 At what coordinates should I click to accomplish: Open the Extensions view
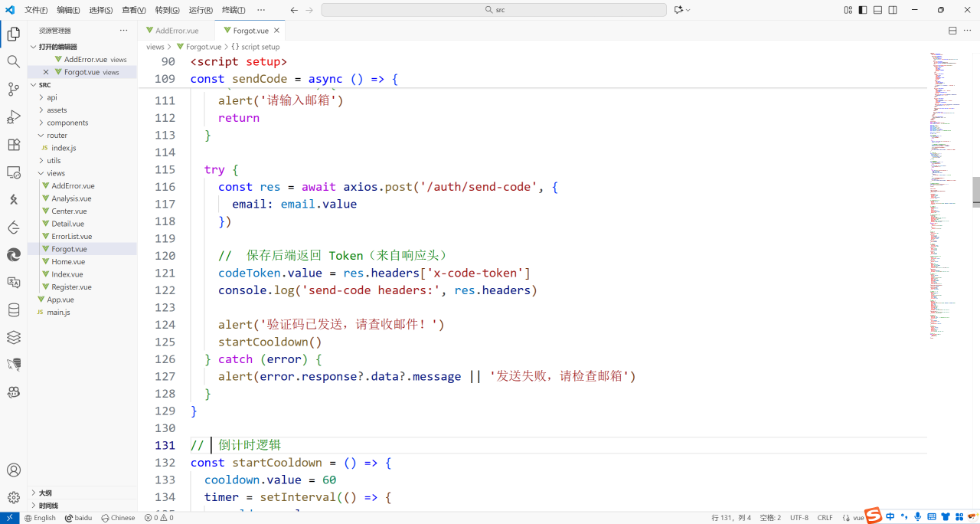click(x=13, y=144)
